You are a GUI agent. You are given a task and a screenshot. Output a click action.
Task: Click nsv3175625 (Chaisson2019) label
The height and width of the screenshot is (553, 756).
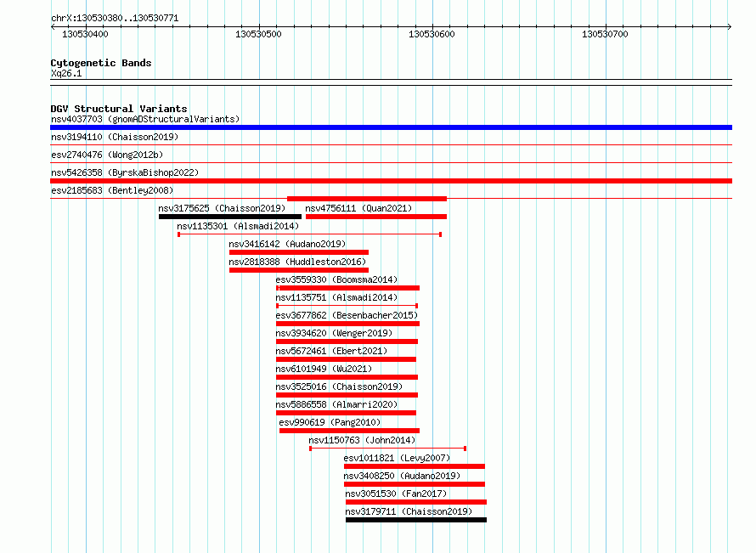click(x=222, y=208)
